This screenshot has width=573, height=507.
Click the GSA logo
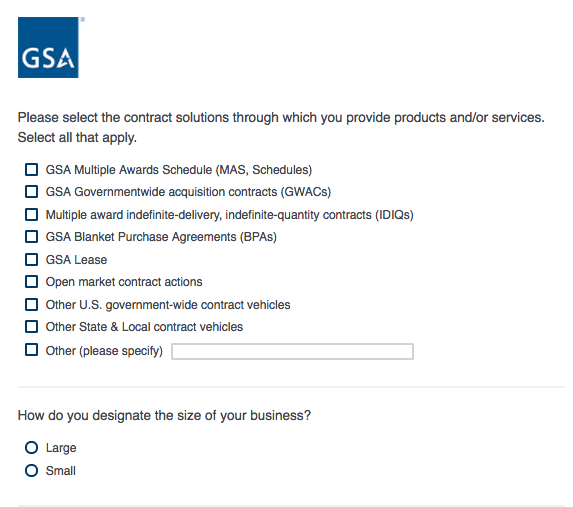pos(48,47)
